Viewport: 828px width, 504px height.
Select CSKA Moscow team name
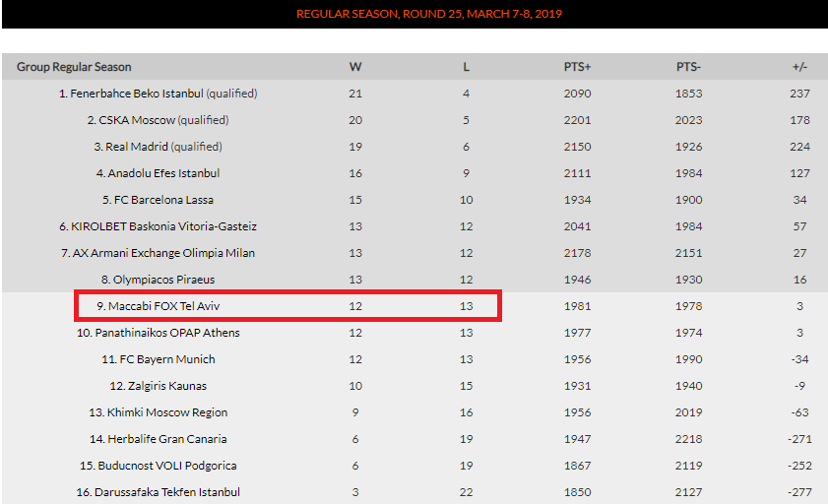[x=137, y=120]
